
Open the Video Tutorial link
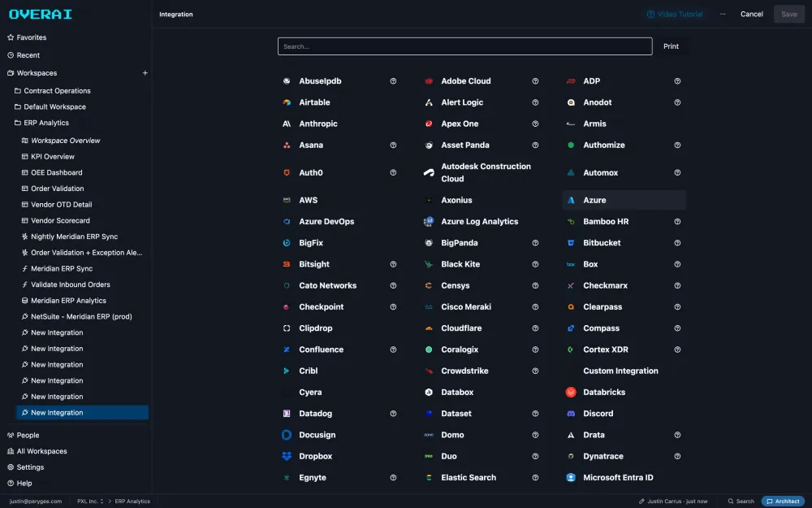675,14
